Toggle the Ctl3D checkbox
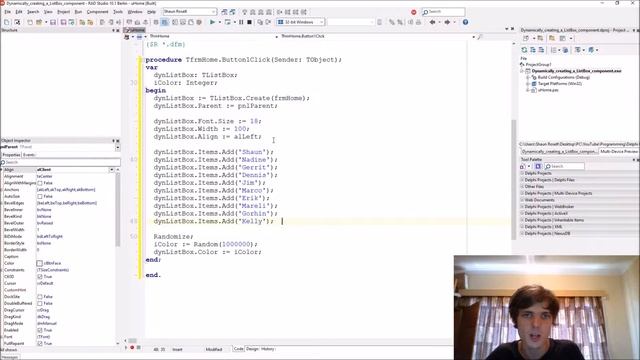 (x=40, y=276)
